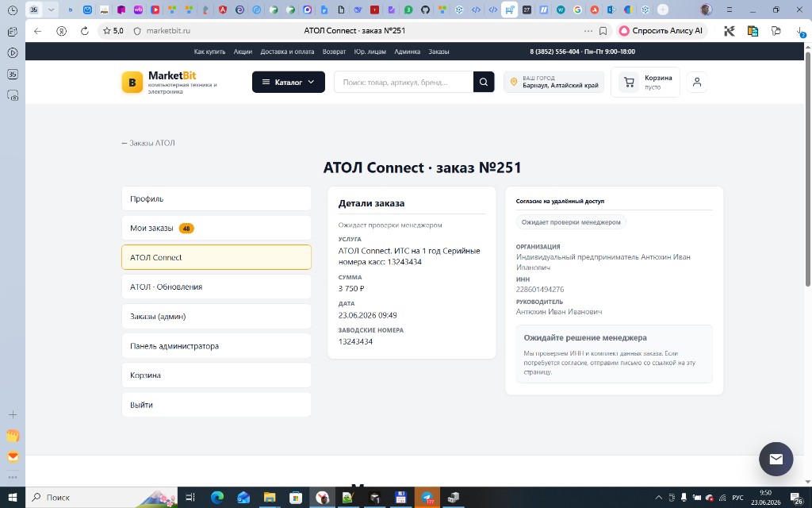Expand the tab group chevron
Screen dimensions: 812x508
tap(51, 10)
